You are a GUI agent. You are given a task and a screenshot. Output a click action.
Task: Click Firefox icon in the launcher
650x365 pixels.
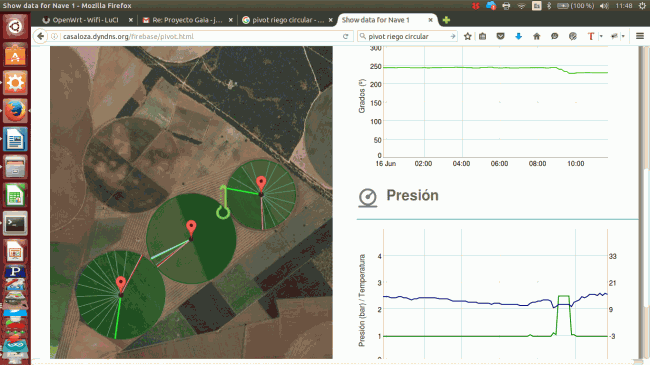(15, 111)
